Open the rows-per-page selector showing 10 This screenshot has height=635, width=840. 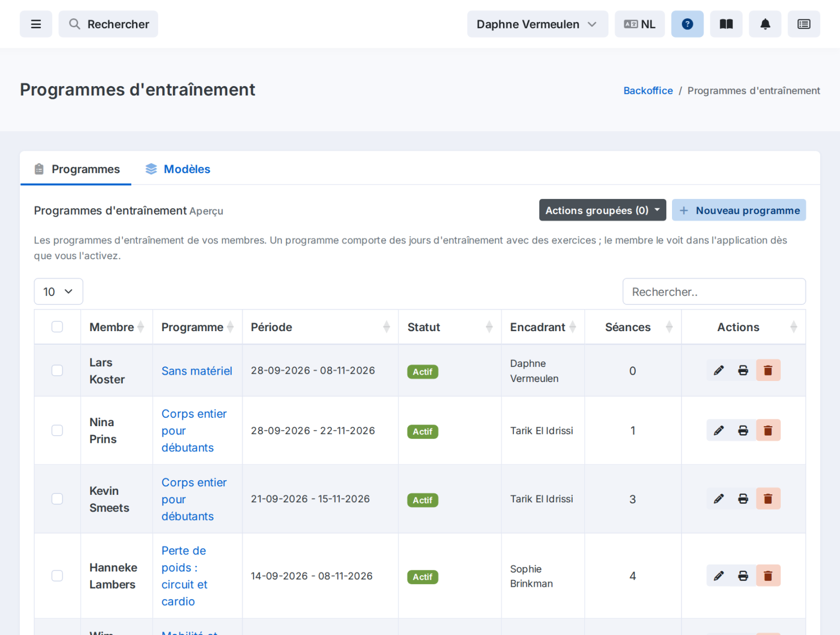coord(58,291)
